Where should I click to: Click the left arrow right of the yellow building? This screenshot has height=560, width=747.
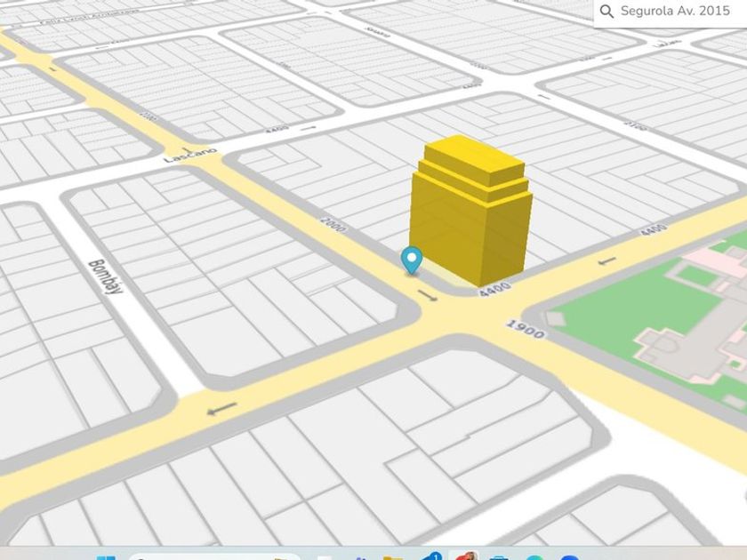(x=606, y=261)
